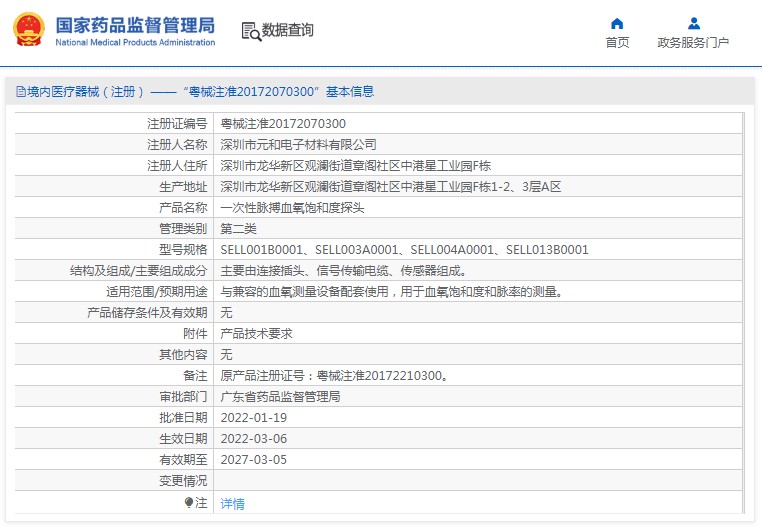Viewport: 762px width, 527px height.
Task: Click the 数据查询 search document icon
Action: (x=251, y=31)
